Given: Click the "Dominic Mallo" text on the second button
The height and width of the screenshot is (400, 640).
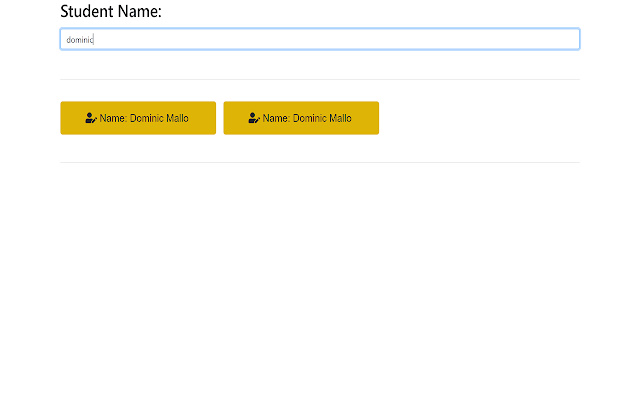Looking at the screenshot, I should click(x=322, y=118).
